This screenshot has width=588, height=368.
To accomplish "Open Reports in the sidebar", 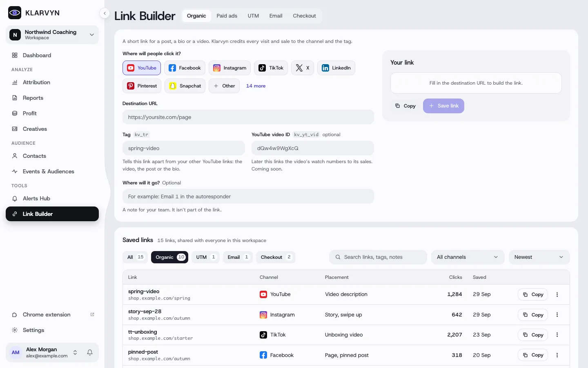I will pyautogui.click(x=52, y=98).
